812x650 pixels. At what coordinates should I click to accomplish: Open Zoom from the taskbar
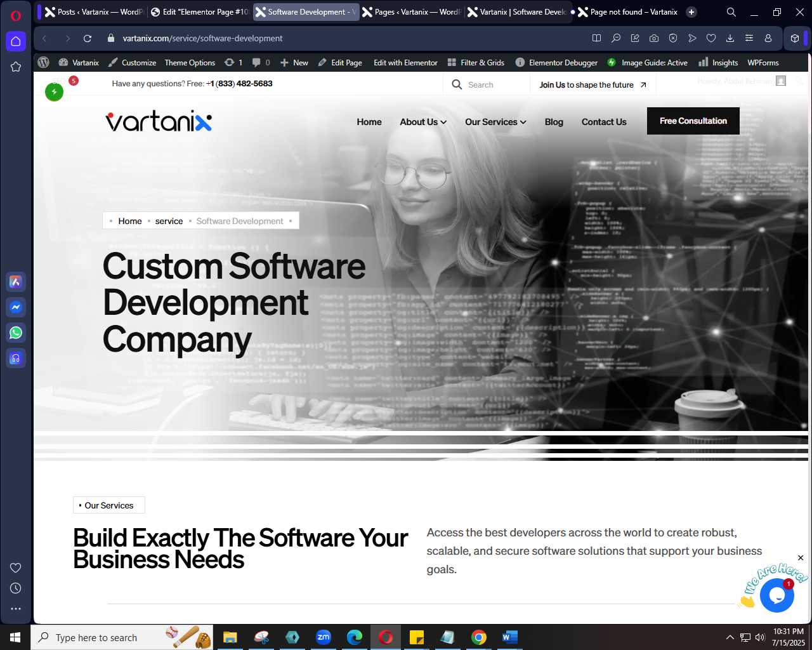(x=324, y=637)
